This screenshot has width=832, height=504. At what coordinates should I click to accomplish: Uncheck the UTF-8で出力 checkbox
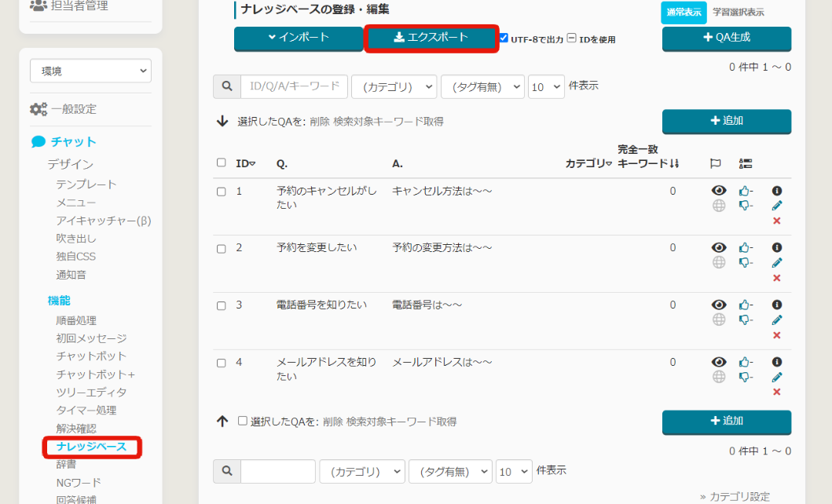click(x=504, y=38)
